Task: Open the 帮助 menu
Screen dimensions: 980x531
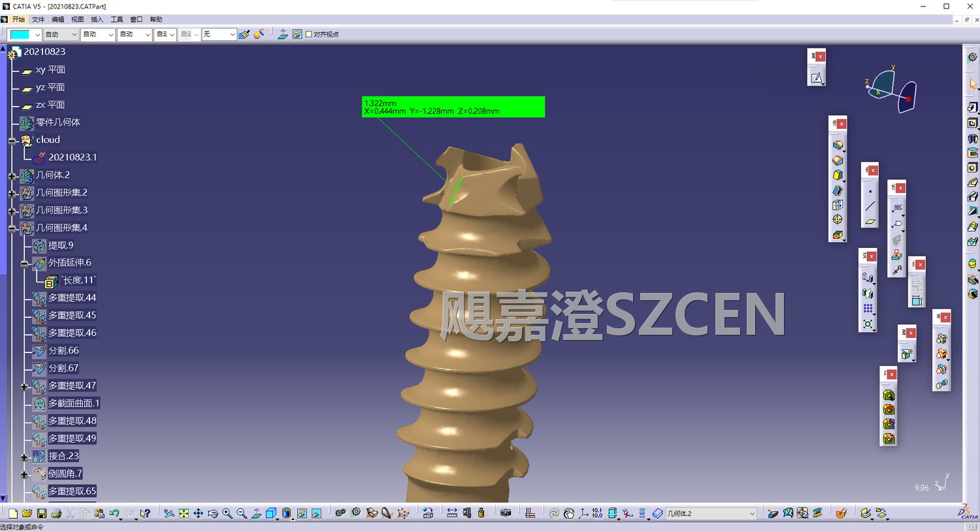Action: [x=156, y=19]
